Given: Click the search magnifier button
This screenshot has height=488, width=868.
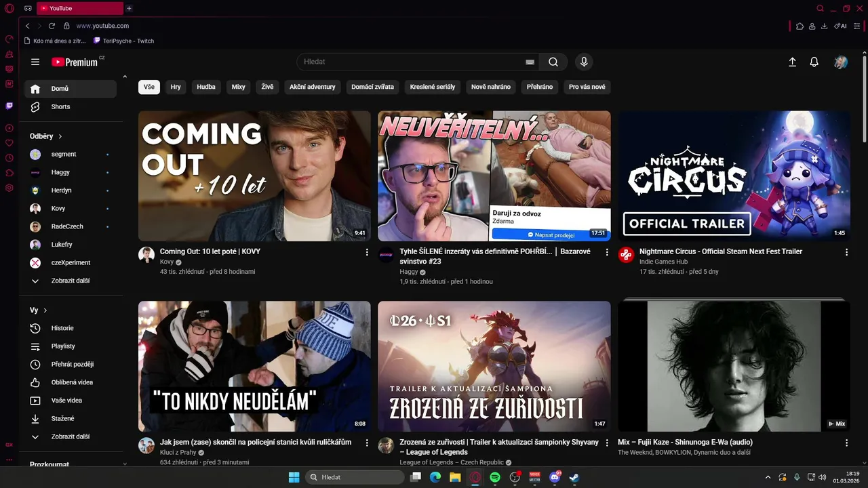Looking at the screenshot, I should pos(553,62).
